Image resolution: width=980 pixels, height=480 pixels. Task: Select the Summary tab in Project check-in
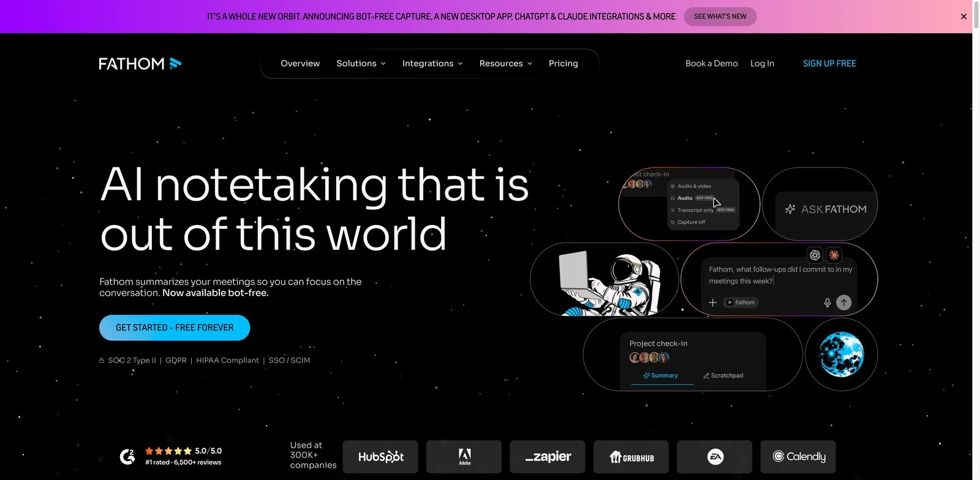(x=660, y=375)
